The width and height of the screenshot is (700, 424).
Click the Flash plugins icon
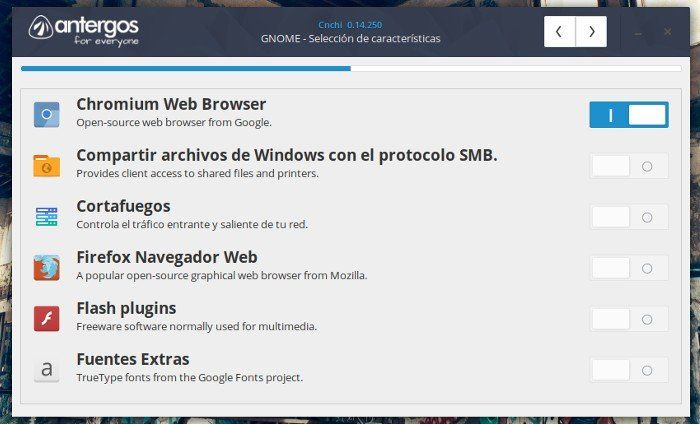pos(46,318)
